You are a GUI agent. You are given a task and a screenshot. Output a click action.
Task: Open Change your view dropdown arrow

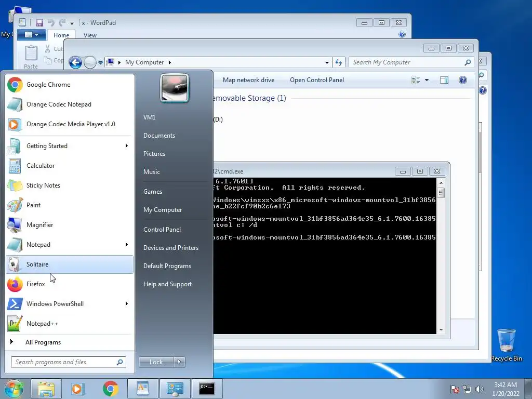coord(427,80)
